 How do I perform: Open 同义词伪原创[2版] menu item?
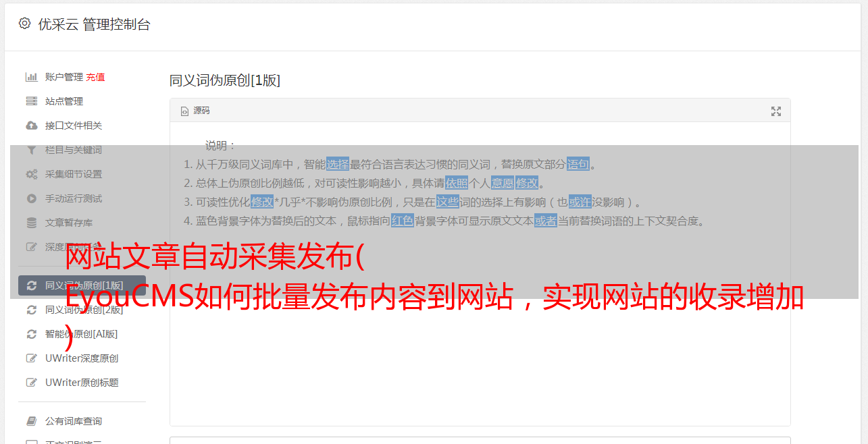(x=82, y=310)
